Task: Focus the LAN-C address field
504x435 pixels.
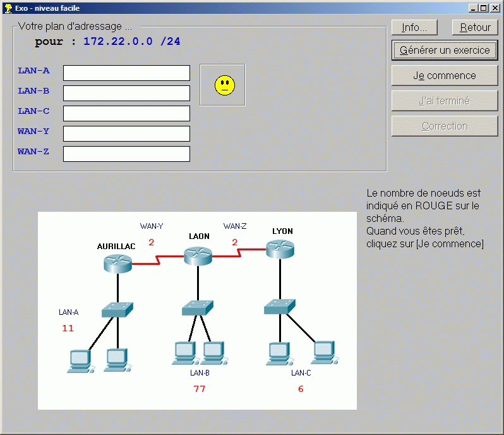Action: [127, 114]
